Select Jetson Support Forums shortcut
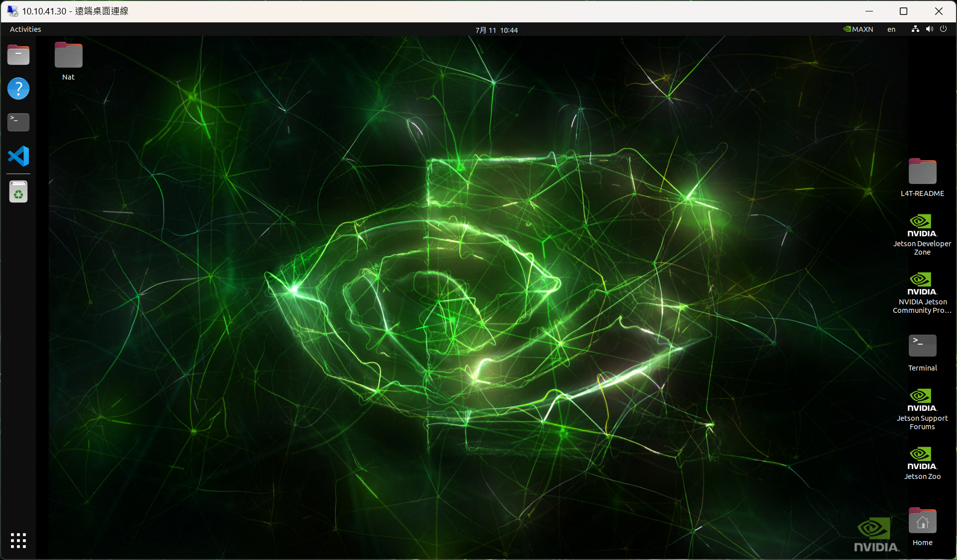Viewport: 957px width, 560px height. [x=922, y=409]
